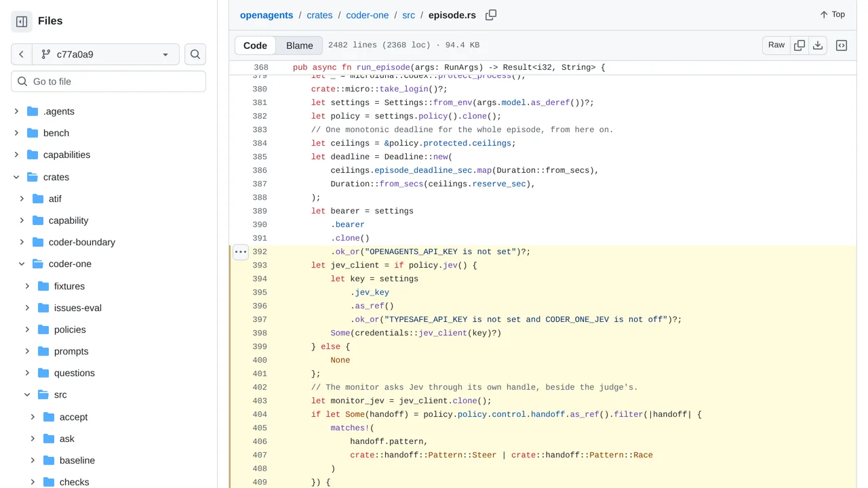Collapse the file tree side panel icon
Screen dimensions: 868x488
pyautogui.click(x=22, y=22)
